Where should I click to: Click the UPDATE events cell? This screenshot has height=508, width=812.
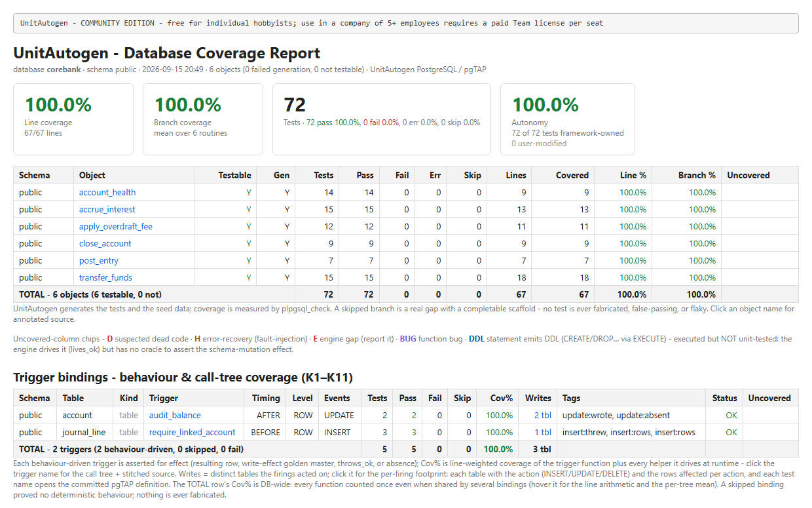tap(339, 415)
